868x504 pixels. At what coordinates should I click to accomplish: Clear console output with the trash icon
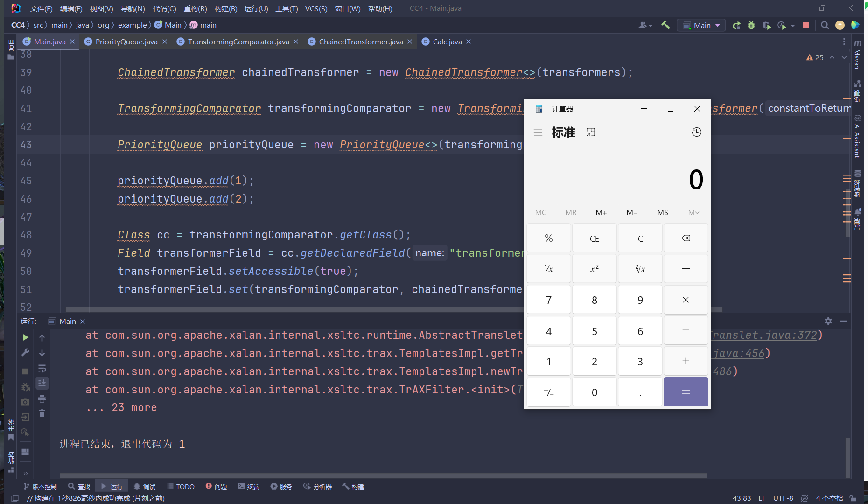click(42, 414)
